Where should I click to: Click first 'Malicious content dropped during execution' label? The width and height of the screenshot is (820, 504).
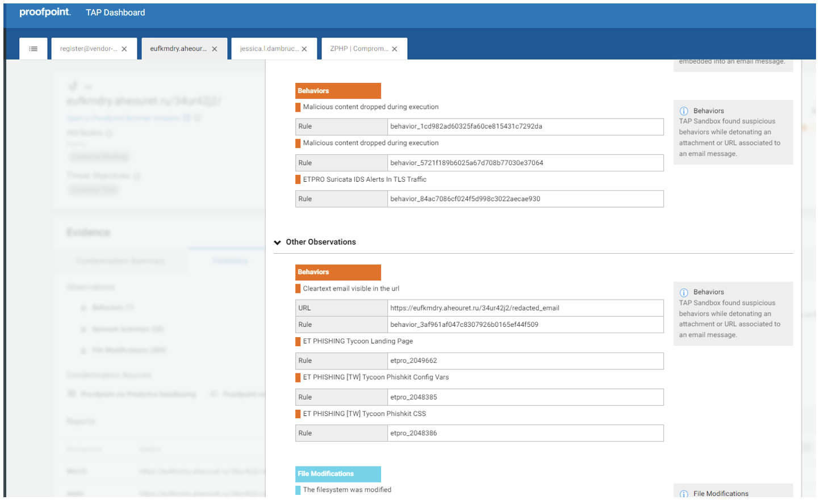click(371, 107)
